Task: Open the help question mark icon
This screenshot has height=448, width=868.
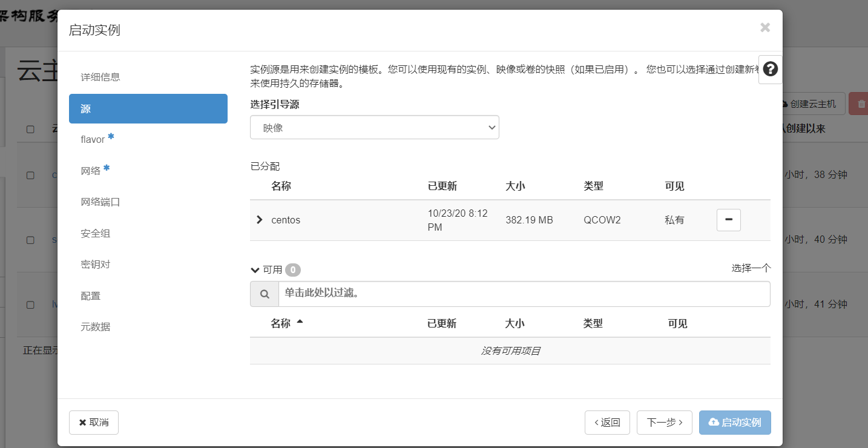Action: (770, 69)
